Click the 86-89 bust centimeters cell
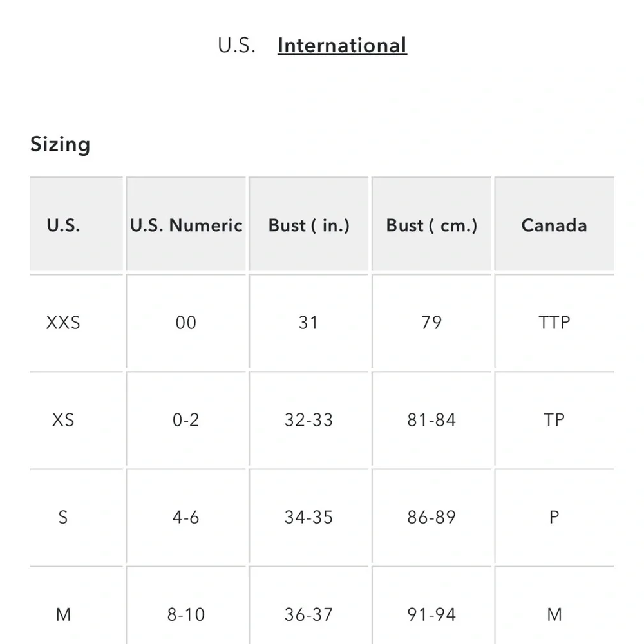644x644 pixels. pyautogui.click(x=431, y=517)
